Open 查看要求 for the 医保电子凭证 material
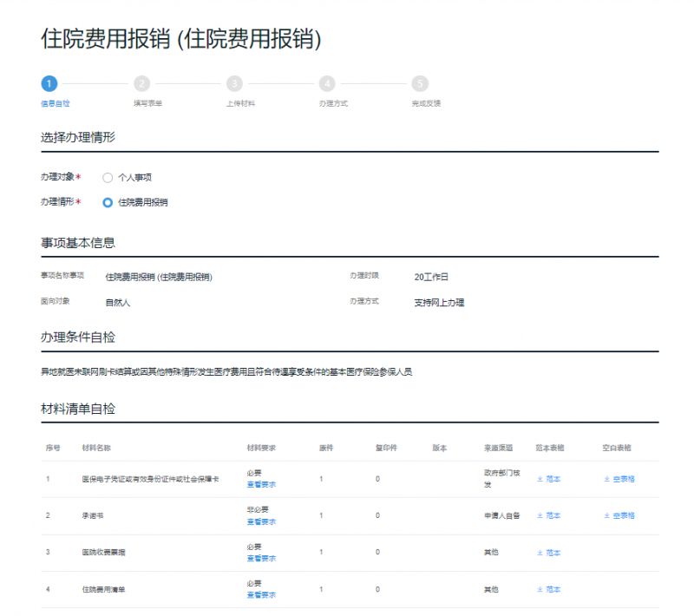The width and height of the screenshot is (694, 616). (261, 484)
